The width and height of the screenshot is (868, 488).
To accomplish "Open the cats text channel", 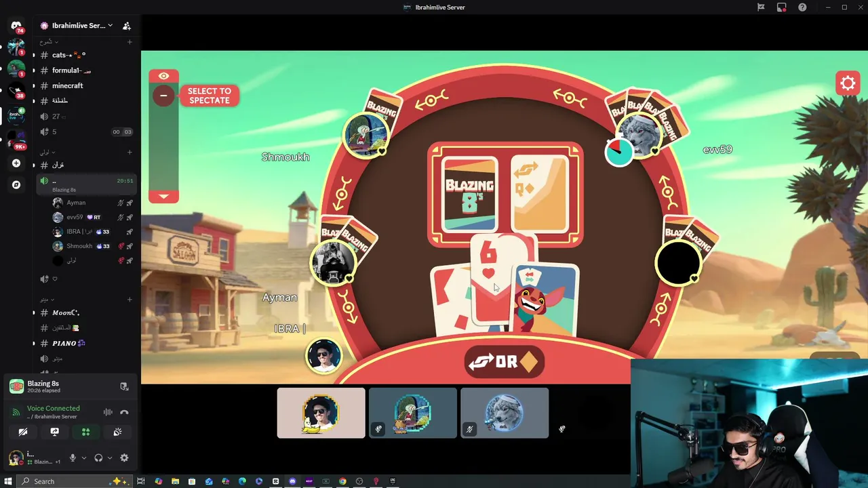I will (x=85, y=55).
